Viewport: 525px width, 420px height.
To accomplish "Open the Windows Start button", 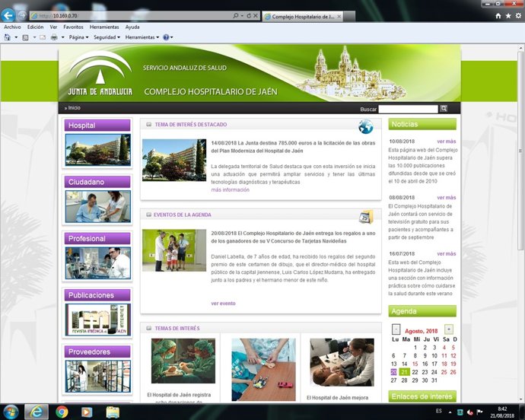I will coord(11,412).
